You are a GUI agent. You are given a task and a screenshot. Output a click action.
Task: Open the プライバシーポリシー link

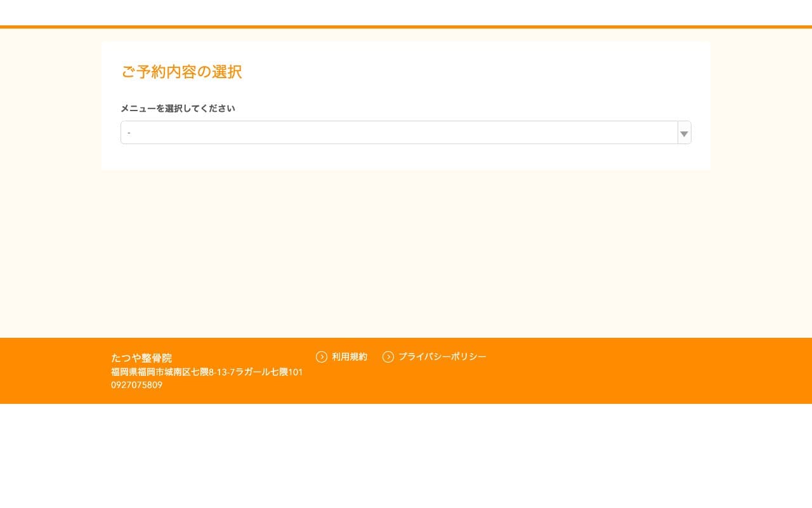[x=442, y=357]
